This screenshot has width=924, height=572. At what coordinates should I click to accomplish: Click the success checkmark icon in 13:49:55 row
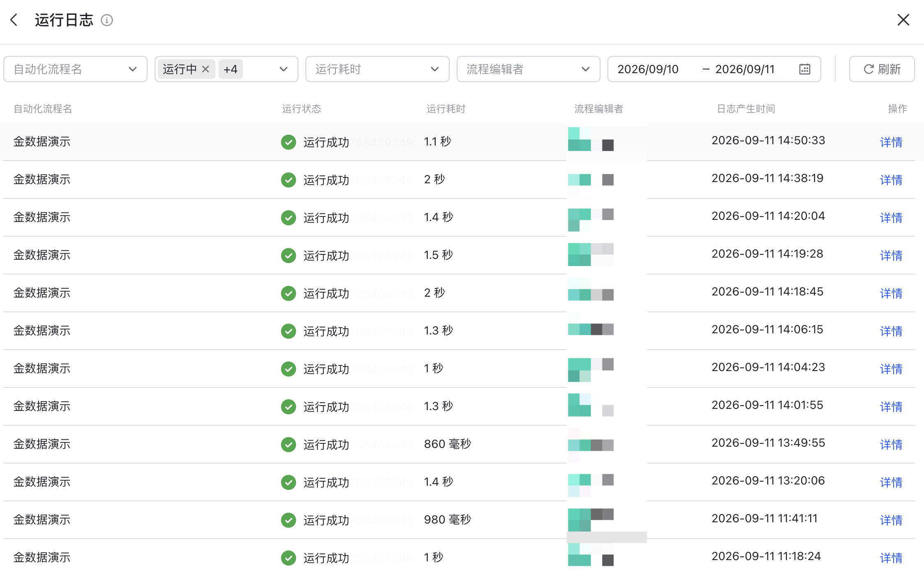289,445
